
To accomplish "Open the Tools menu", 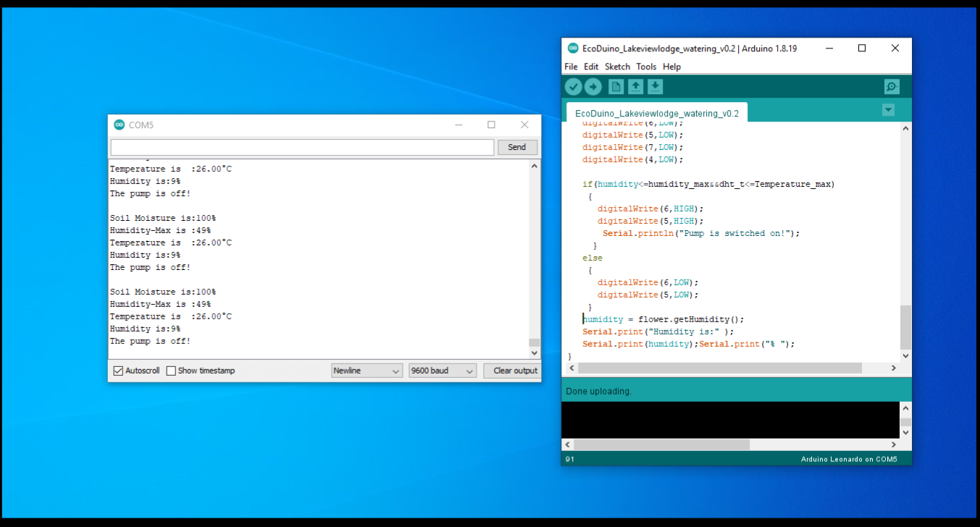I will [646, 67].
